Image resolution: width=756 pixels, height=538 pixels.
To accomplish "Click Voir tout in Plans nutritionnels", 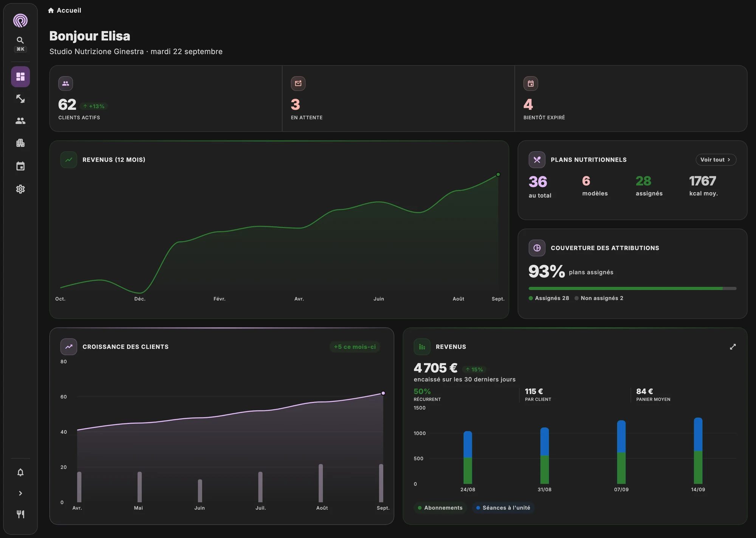I will (x=716, y=160).
